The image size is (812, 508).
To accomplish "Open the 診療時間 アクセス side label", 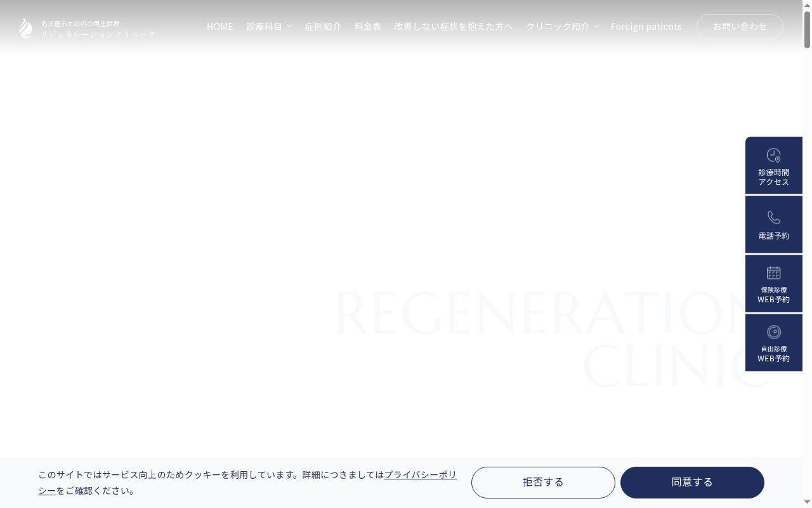I will [774, 177].
